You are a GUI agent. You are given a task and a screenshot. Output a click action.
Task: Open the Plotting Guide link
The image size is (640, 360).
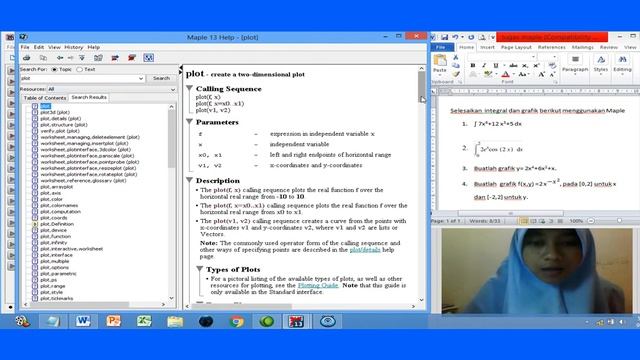318,285
